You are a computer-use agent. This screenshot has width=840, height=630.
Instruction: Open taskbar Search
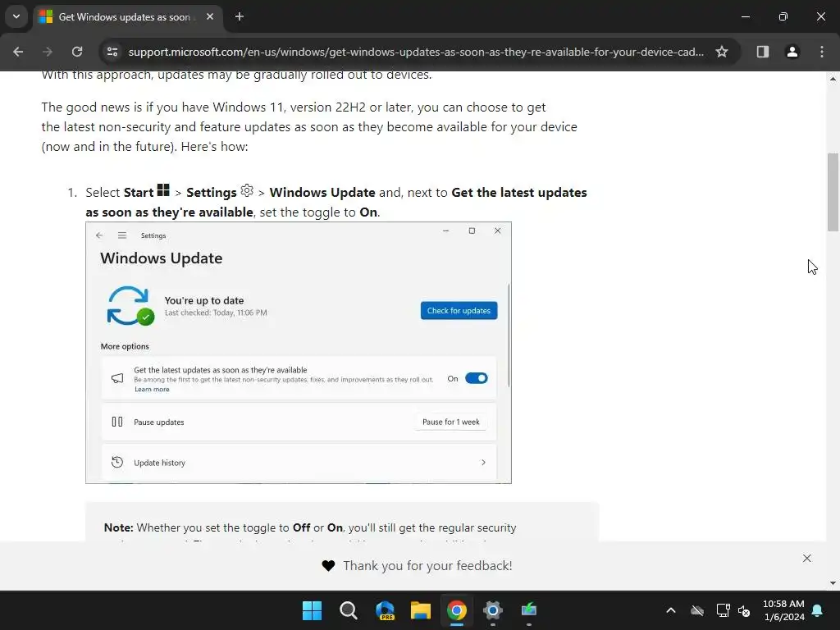[x=348, y=610]
